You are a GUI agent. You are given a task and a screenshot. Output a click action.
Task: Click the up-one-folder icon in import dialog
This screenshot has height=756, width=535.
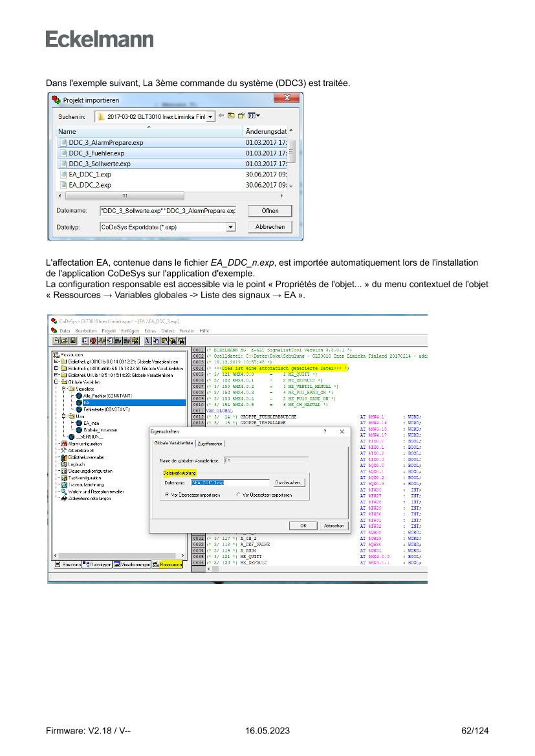coord(231,116)
